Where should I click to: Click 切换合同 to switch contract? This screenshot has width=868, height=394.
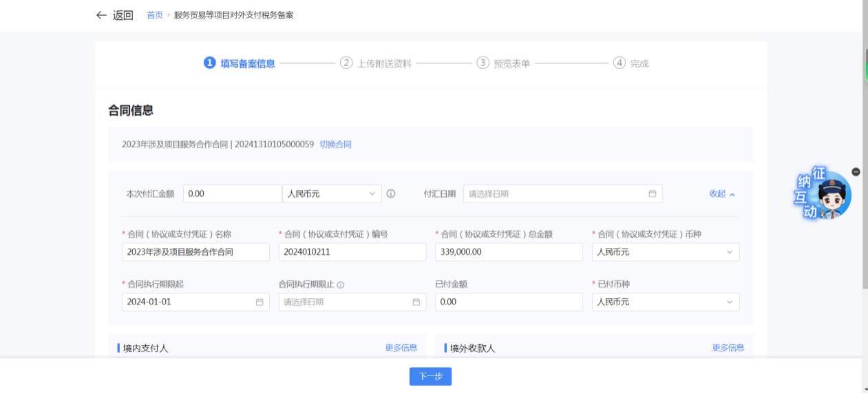coord(335,145)
